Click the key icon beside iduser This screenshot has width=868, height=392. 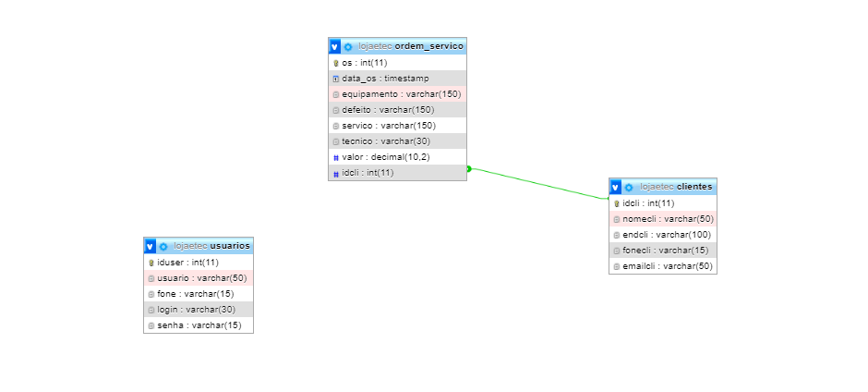click(x=151, y=263)
